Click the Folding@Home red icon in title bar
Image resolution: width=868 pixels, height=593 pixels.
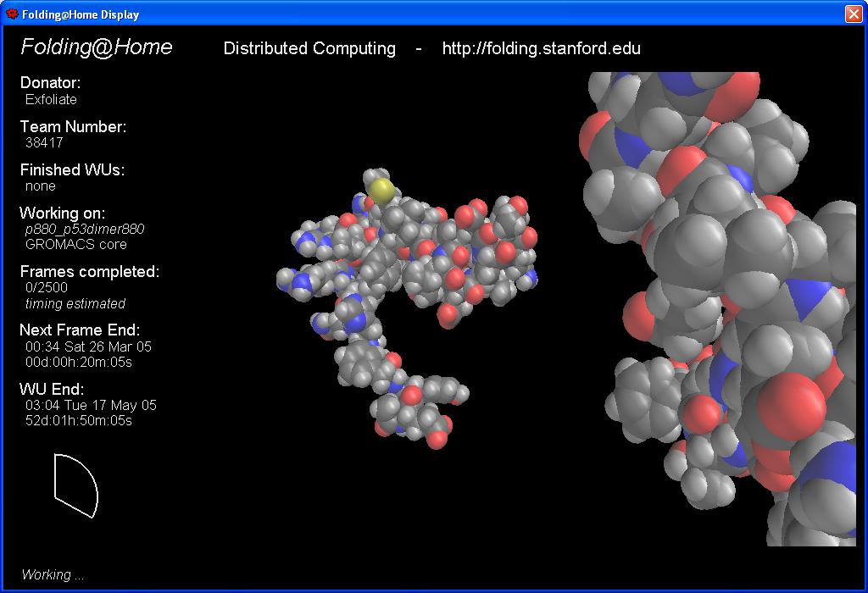tap(12, 14)
